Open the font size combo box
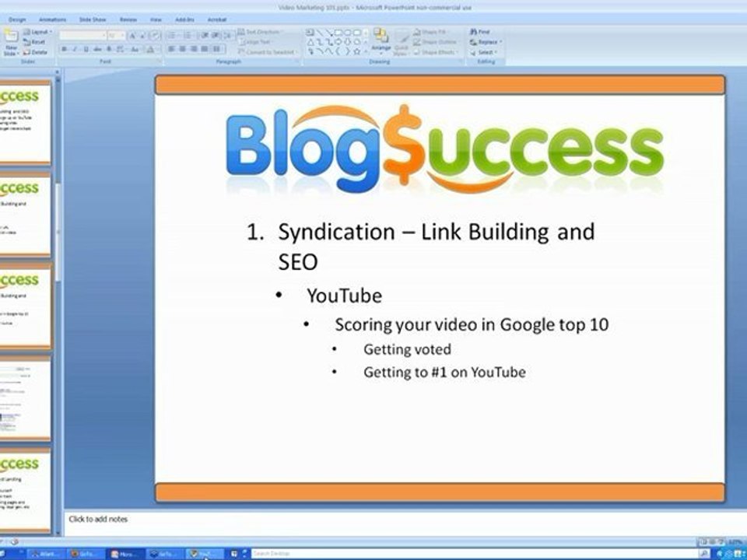 pyautogui.click(x=116, y=35)
